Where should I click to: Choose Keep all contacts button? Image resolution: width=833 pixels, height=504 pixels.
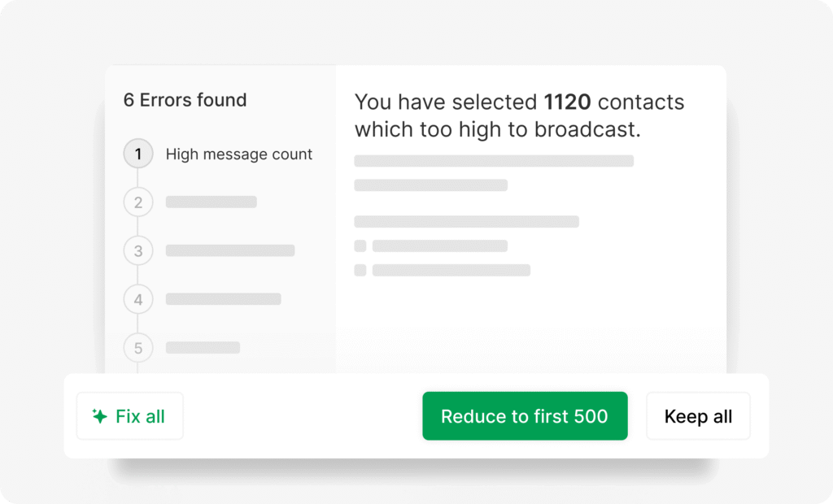tap(698, 416)
